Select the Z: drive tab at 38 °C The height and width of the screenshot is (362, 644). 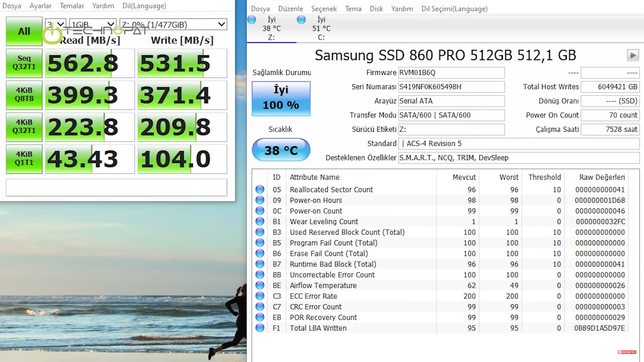(x=272, y=28)
